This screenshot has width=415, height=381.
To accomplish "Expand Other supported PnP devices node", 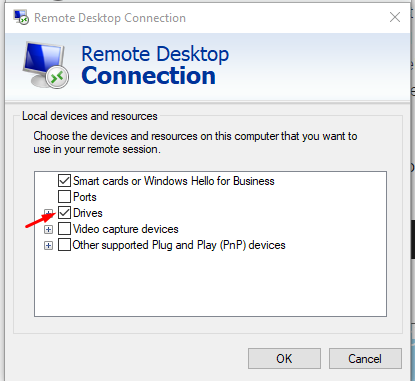I will tap(49, 246).
